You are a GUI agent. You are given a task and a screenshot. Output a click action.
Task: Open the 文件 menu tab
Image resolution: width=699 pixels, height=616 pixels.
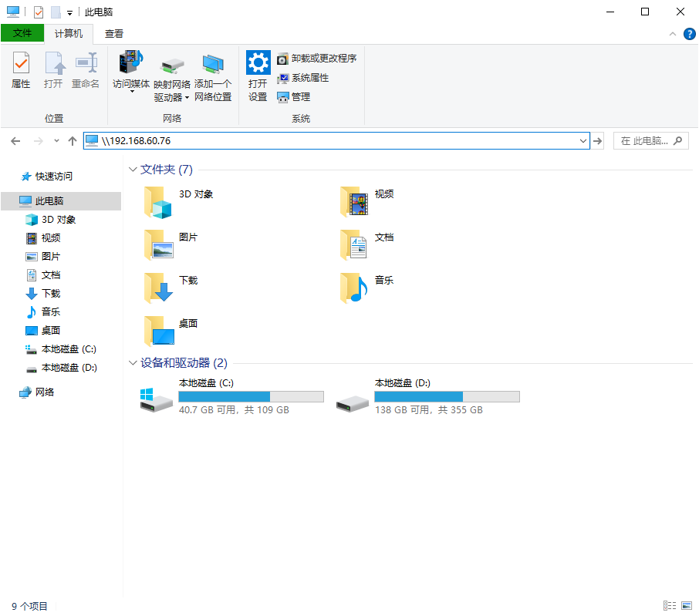pyautogui.click(x=22, y=33)
